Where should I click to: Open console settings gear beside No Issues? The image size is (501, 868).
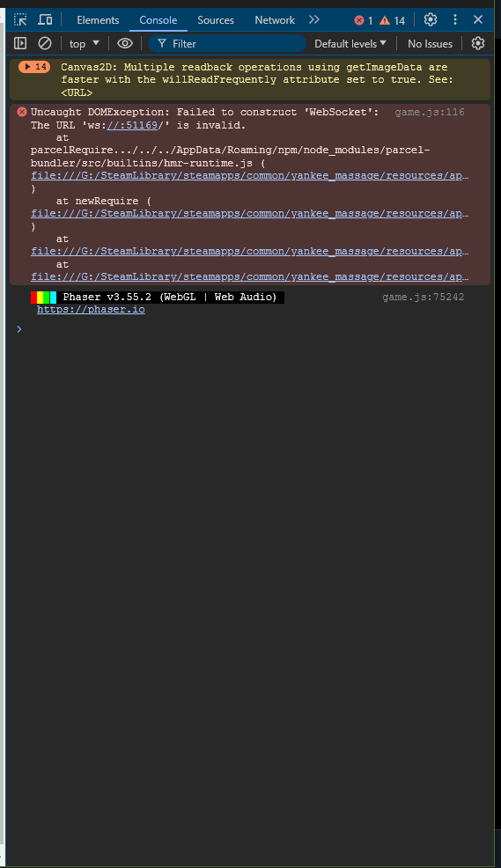click(478, 43)
